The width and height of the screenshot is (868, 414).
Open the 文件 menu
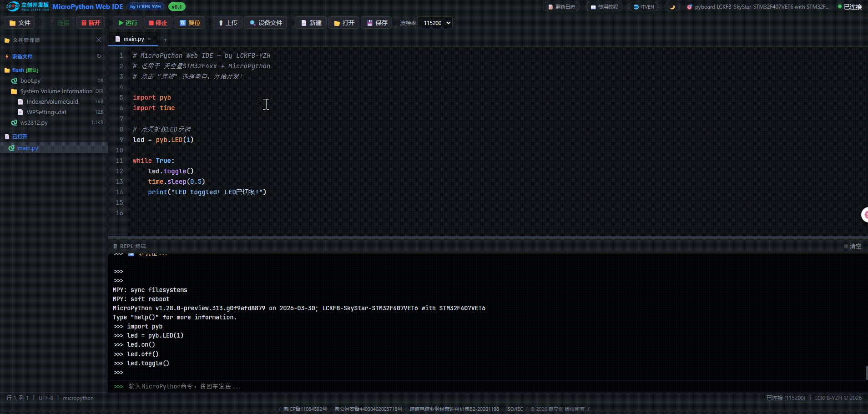click(x=20, y=23)
